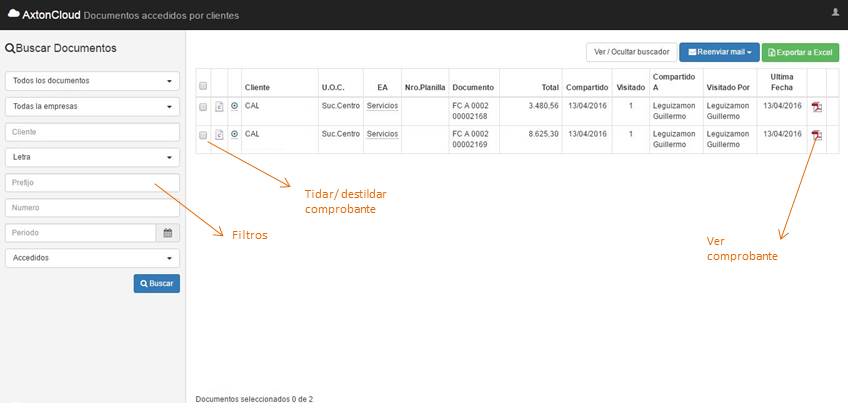Image resolution: width=848 pixels, height=412 pixels.
Task: Expand 'Todos los documentos' dropdown
Action: (92, 80)
